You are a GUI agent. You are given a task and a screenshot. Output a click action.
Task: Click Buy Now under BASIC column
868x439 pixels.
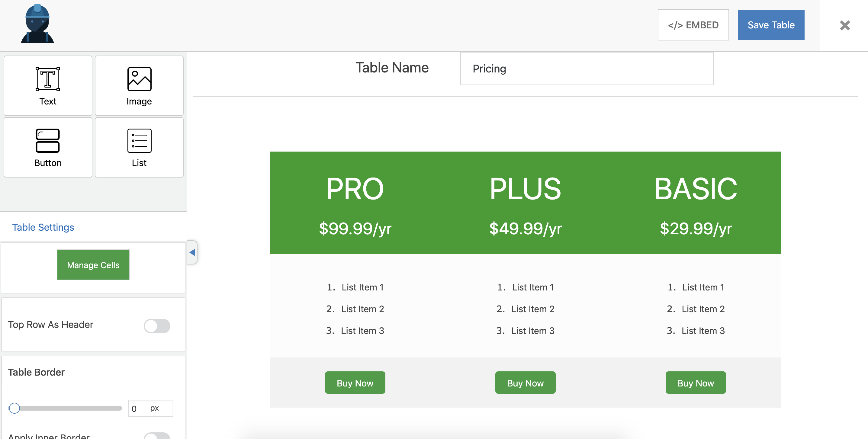coord(695,383)
